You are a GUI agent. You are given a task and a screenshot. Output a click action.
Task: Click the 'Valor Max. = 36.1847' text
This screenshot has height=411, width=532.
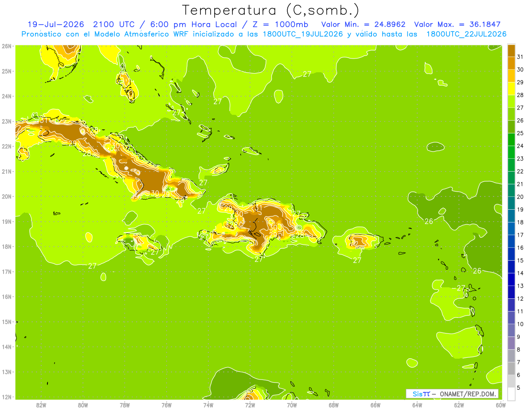[x=458, y=24]
